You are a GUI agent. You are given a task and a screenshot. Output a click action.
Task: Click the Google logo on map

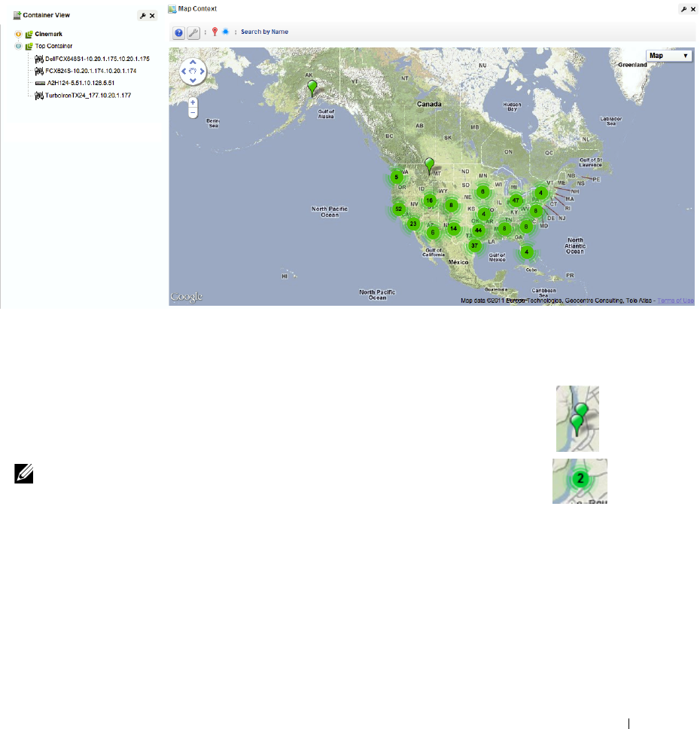tap(187, 297)
